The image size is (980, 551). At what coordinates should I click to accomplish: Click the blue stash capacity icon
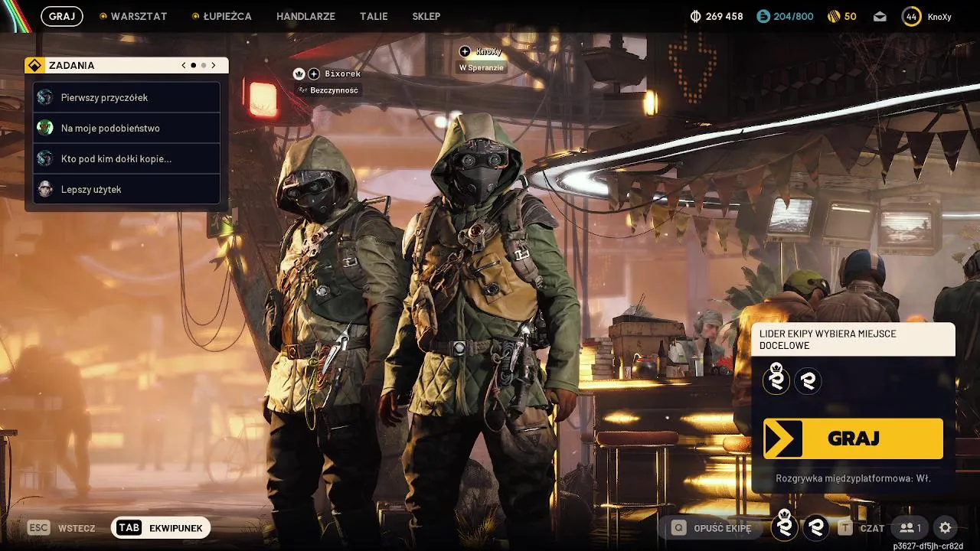763,16
